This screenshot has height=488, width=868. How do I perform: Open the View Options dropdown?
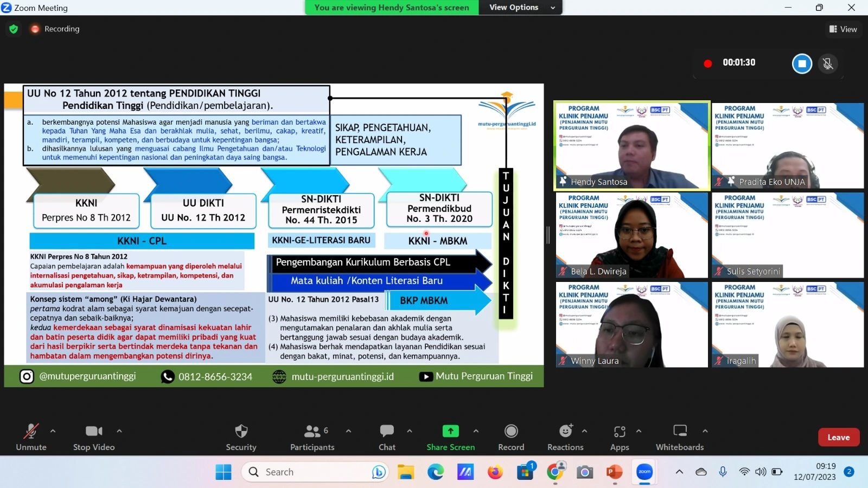pyautogui.click(x=521, y=8)
